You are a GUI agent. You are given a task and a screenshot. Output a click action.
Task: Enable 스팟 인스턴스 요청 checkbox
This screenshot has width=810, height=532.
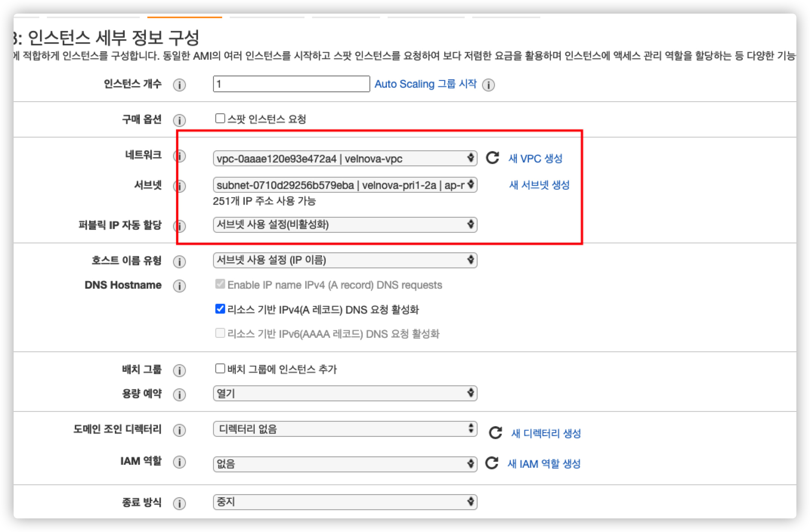click(x=220, y=119)
